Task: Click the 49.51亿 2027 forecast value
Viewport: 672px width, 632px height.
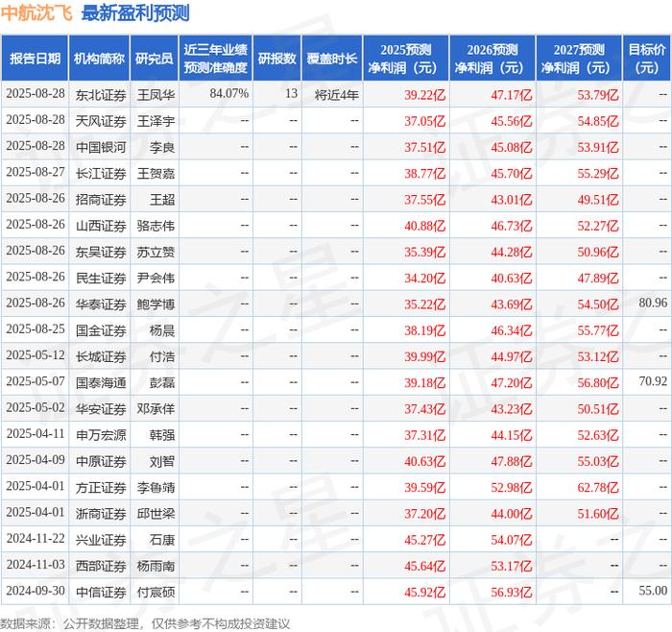Action: 598,200
